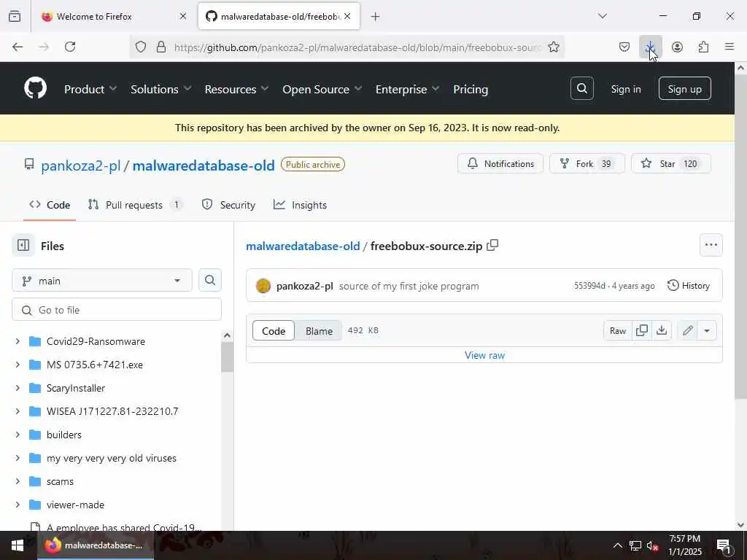Open Firefox account icon
747x560 pixels.
tap(677, 47)
